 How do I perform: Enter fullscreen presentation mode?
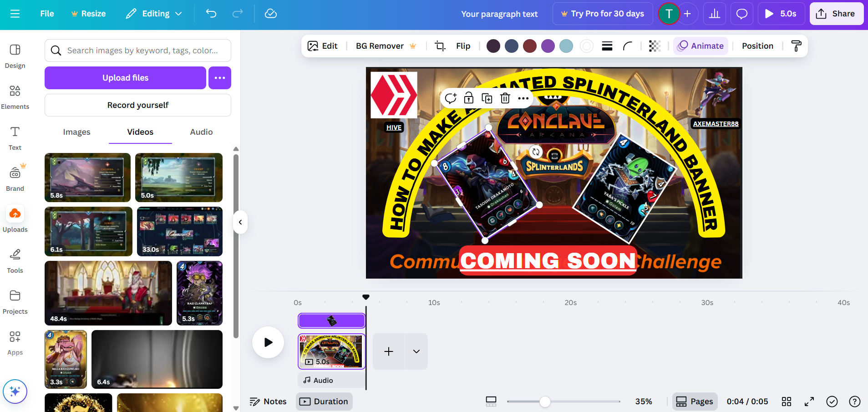809,402
